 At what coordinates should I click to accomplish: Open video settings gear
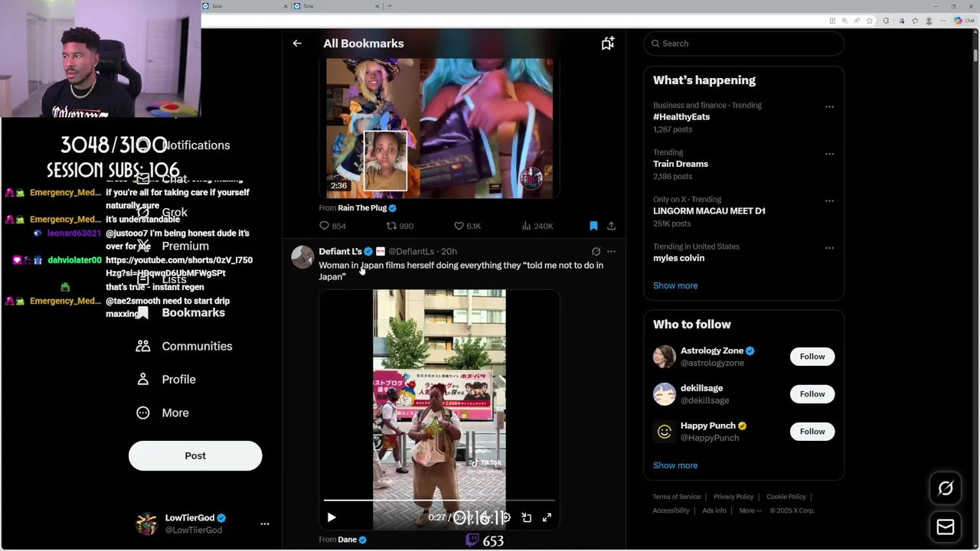pos(506,518)
